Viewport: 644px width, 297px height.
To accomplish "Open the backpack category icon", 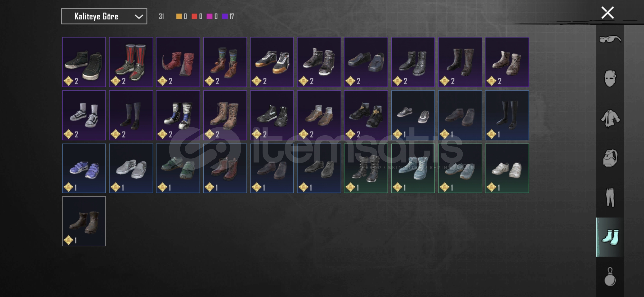I will pos(610,158).
